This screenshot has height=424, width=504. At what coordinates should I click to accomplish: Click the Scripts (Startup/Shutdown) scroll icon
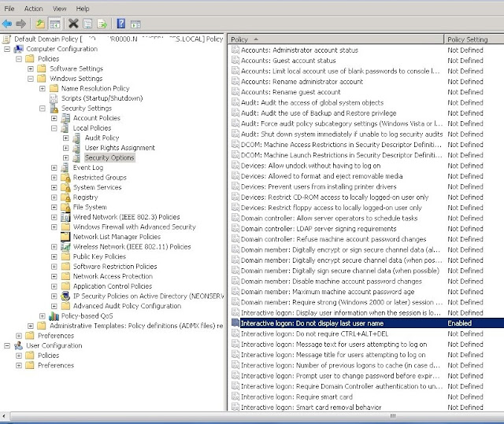pos(54,98)
